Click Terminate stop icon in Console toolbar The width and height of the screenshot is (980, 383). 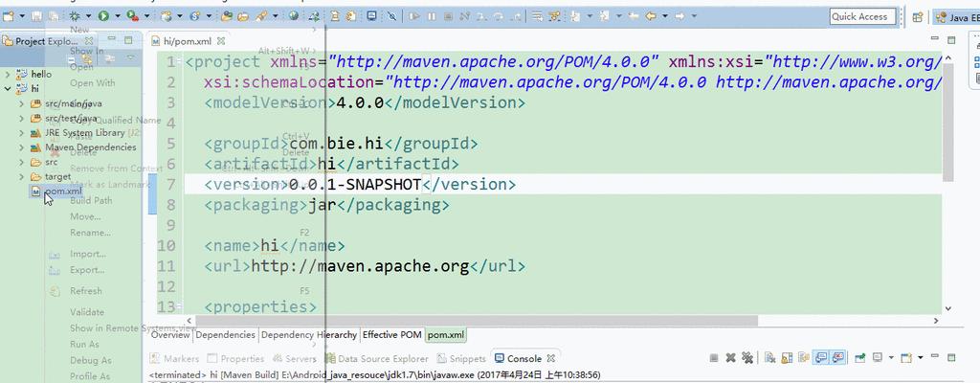pos(714,358)
